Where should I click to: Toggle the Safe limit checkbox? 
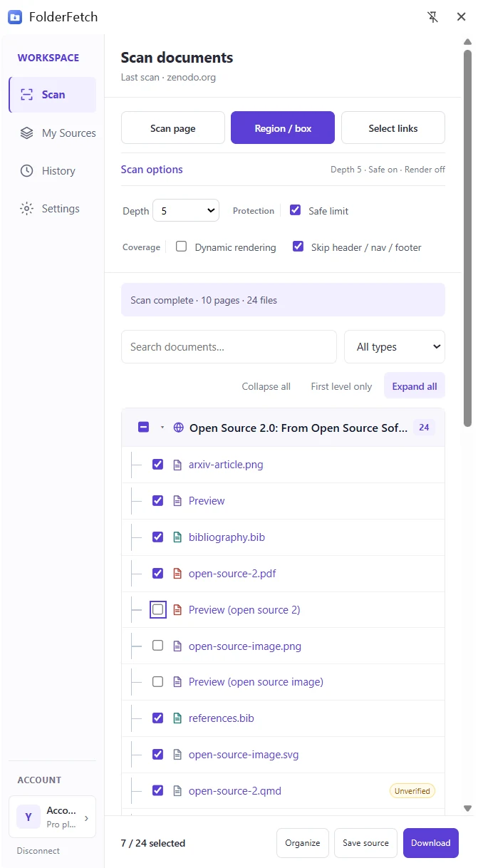pyautogui.click(x=295, y=211)
